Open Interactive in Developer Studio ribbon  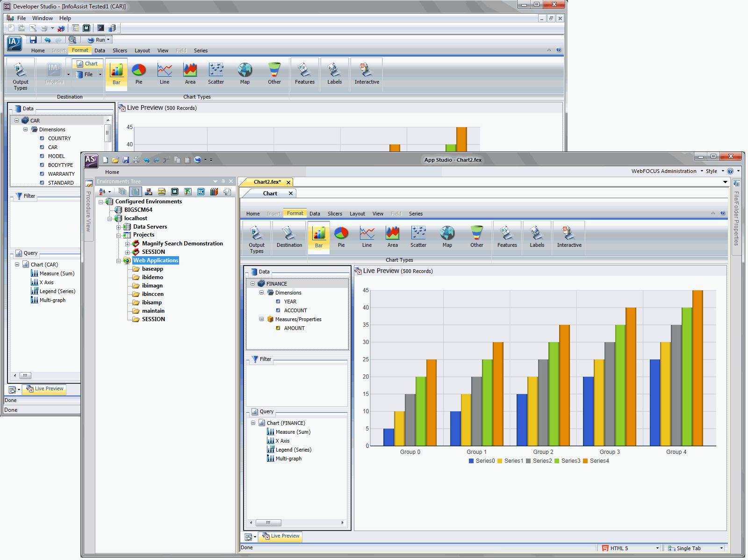pyautogui.click(x=367, y=74)
